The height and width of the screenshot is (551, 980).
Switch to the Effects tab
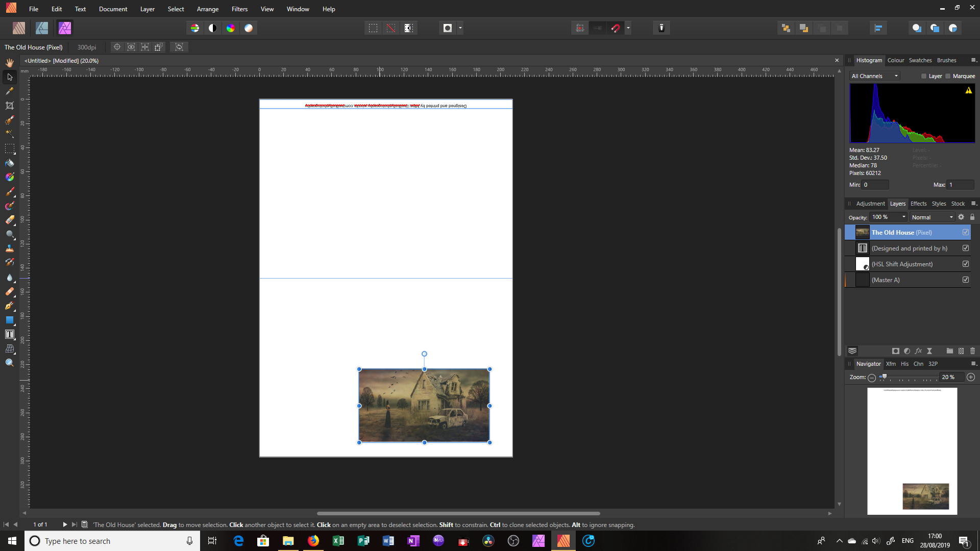coord(918,204)
